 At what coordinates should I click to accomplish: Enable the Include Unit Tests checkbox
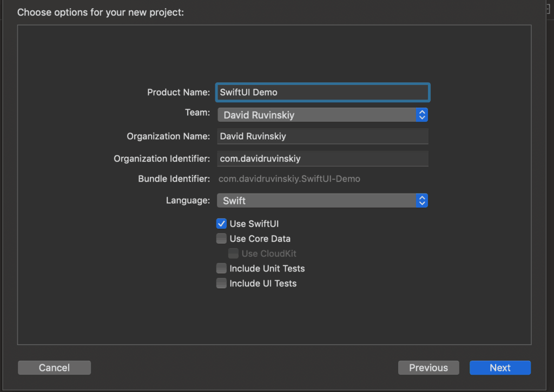(x=221, y=268)
